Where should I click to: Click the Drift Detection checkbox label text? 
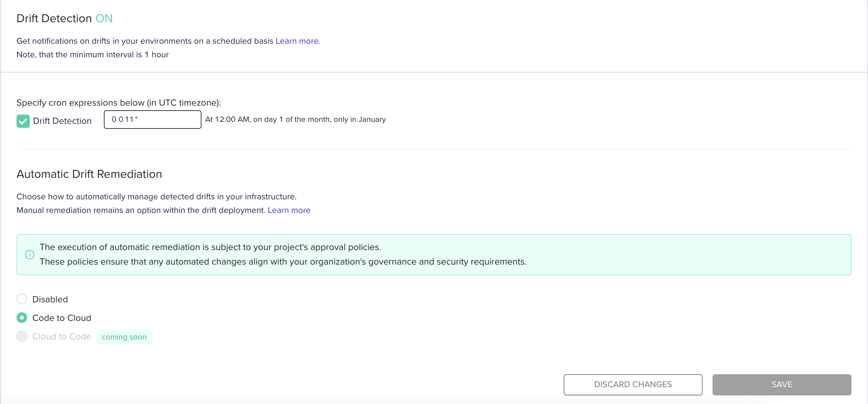click(x=62, y=121)
